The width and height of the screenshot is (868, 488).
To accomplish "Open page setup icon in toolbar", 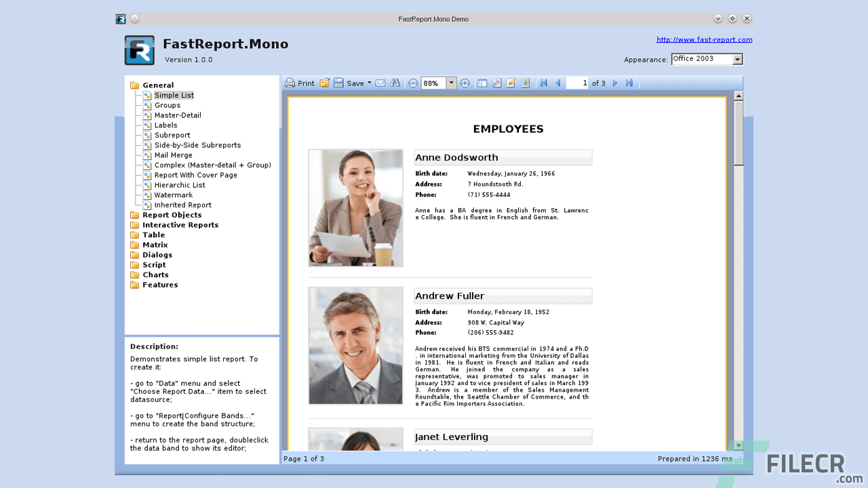I will [496, 83].
